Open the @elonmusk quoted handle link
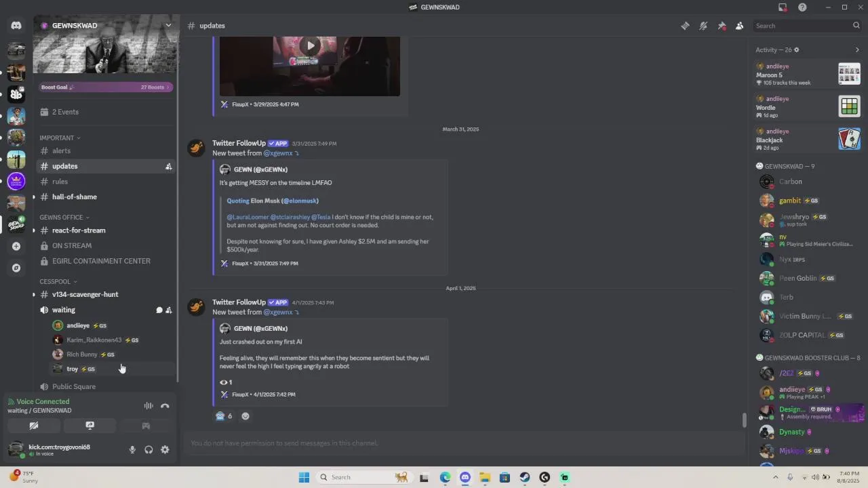The height and width of the screenshot is (488, 868). [300, 201]
